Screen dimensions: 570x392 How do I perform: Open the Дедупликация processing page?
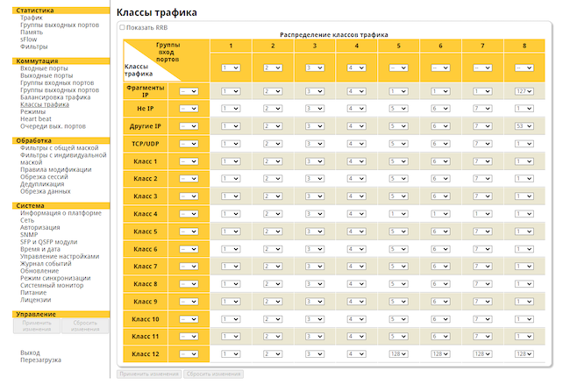pyautogui.click(x=42, y=184)
